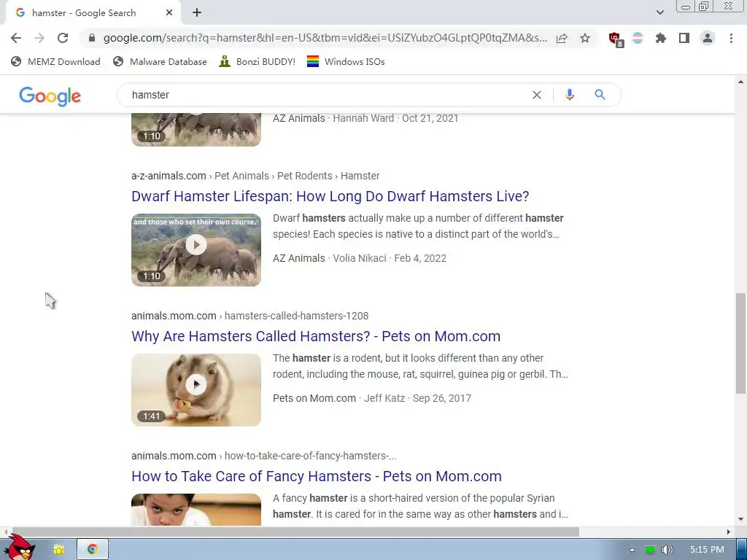Open the file explorer taskbar icon
The width and height of the screenshot is (747, 560).
(x=59, y=550)
